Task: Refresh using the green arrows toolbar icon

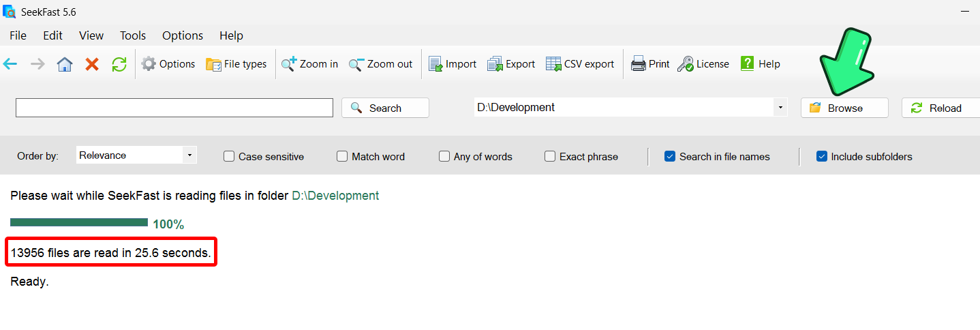Action: (x=119, y=64)
